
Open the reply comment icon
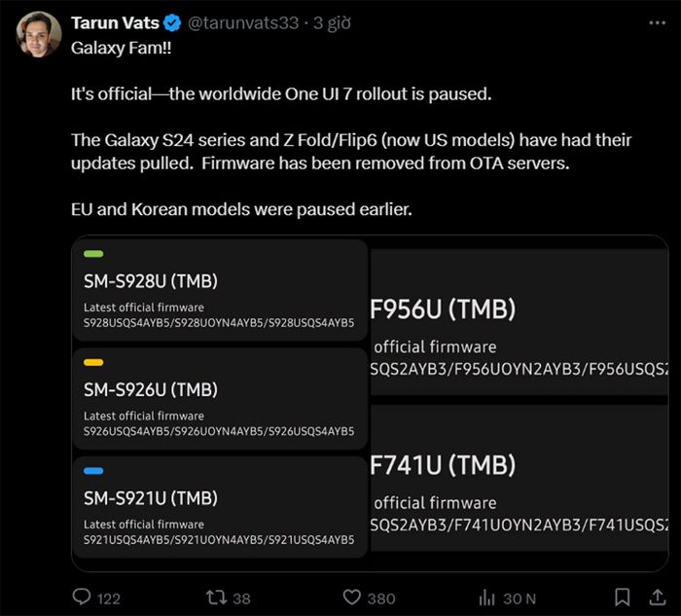[x=81, y=597]
